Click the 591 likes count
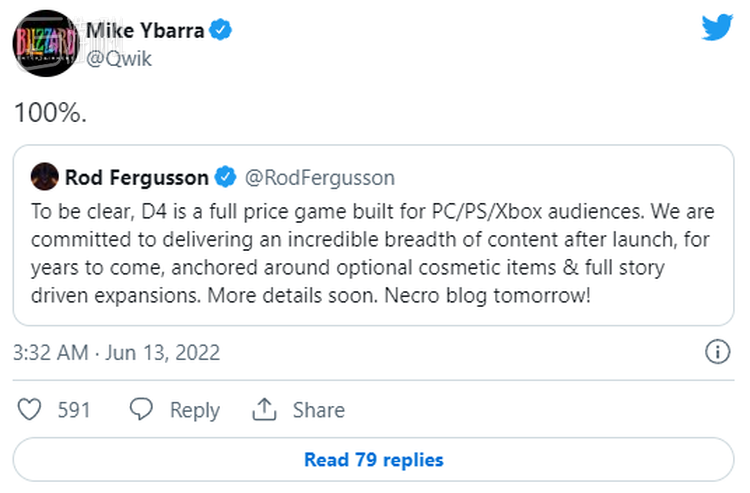This screenshot has width=750, height=493. tap(74, 410)
